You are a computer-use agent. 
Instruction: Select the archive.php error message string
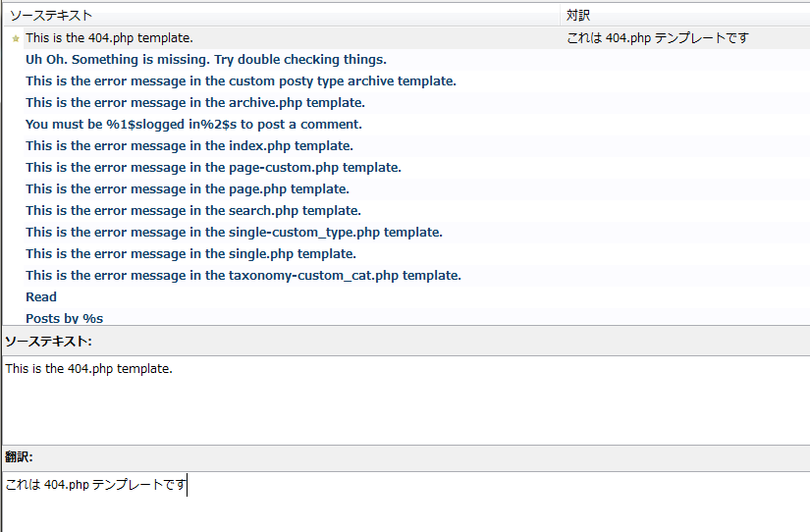tap(195, 103)
